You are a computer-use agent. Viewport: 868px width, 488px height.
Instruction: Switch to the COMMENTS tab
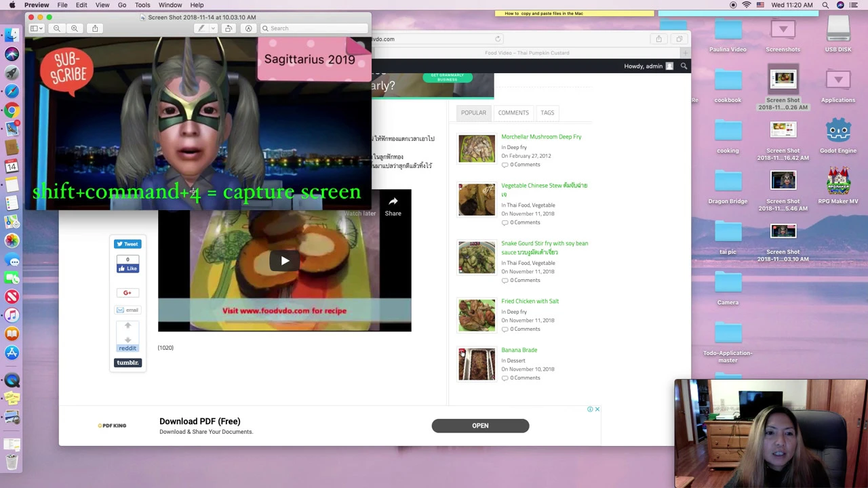[513, 113]
